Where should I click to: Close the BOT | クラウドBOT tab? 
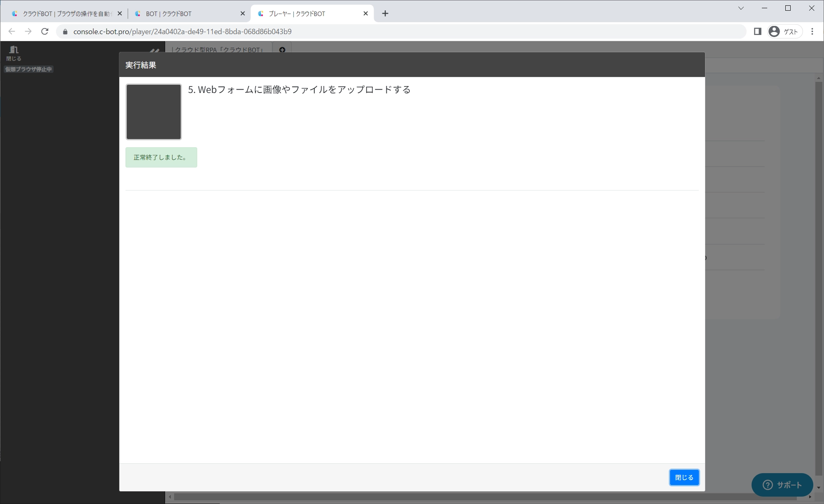pyautogui.click(x=242, y=14)
